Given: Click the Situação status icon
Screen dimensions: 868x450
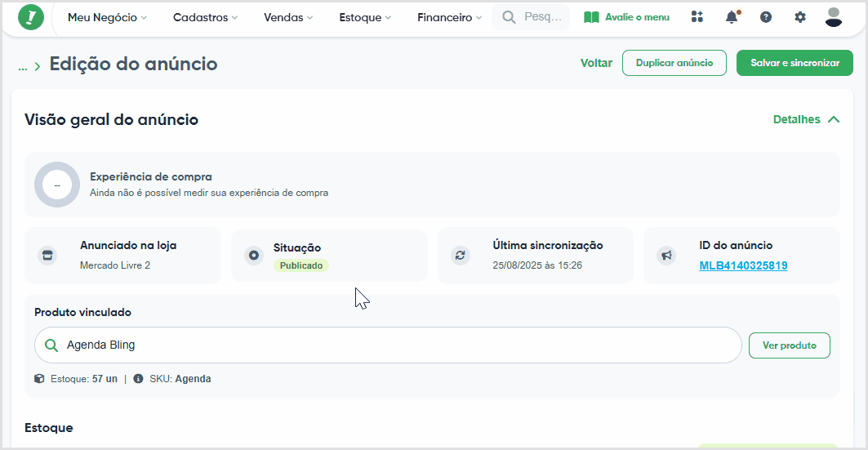Looking at the screenshot, I should coord(253,255).
